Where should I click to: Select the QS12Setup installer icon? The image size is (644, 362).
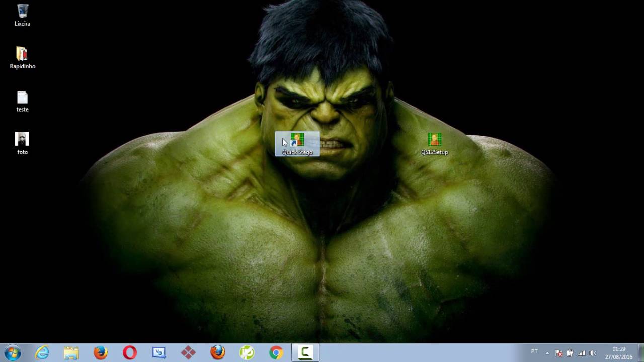click(434, 144)
